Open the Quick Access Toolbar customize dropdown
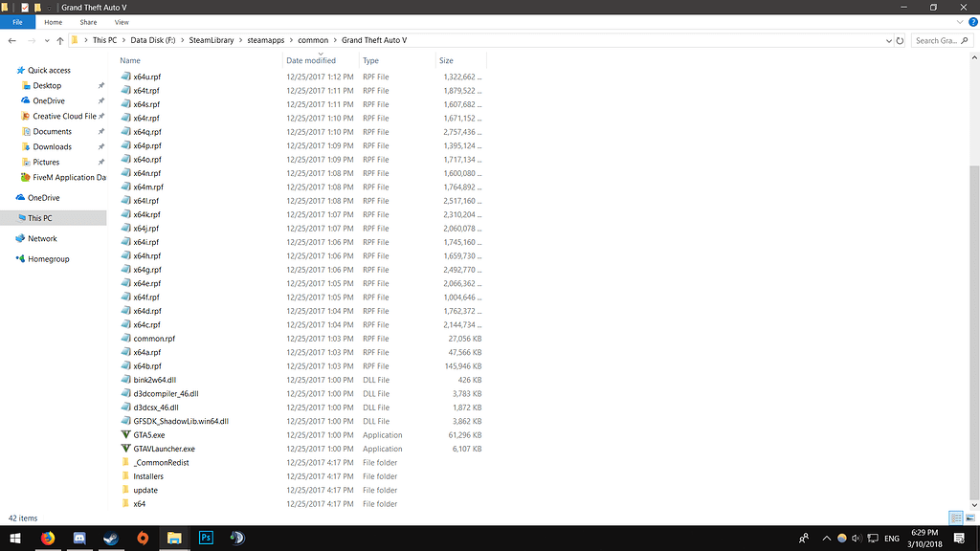This screenshot has width=980, height=551. (50, 8)
